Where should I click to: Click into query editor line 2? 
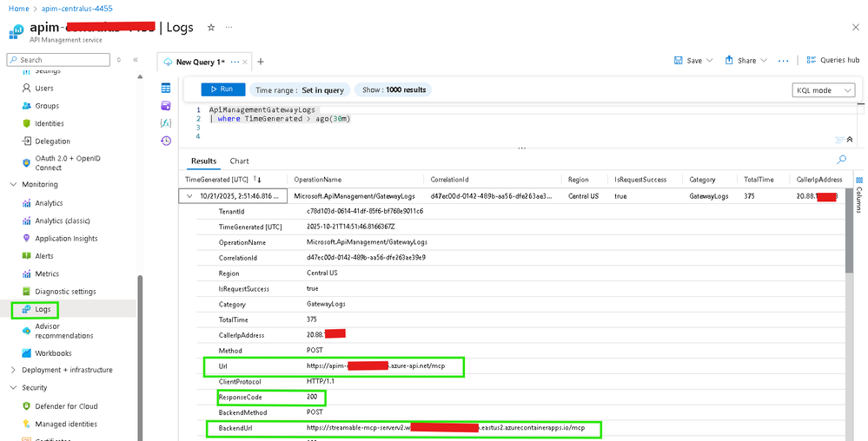280,118
